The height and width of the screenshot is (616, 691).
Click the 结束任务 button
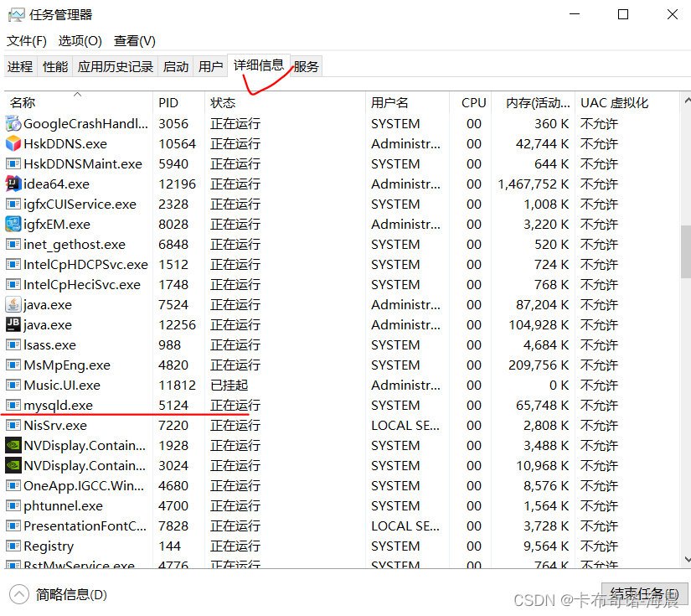644,593
